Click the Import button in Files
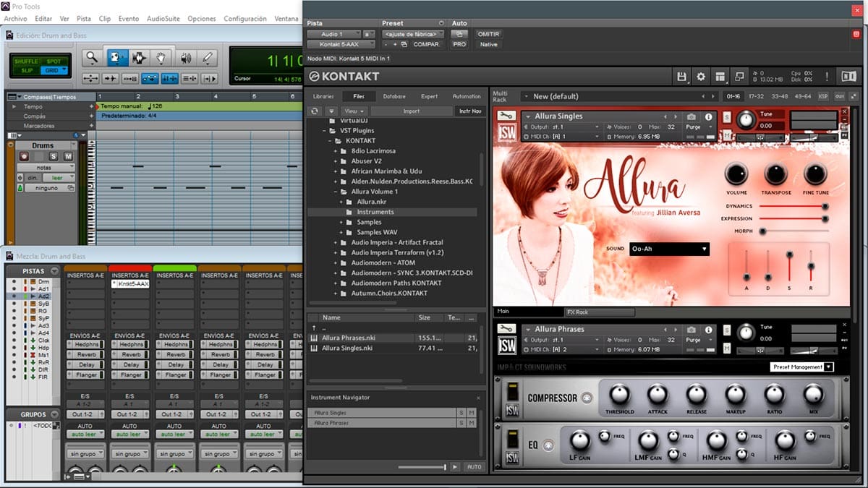The width and height of the screenshot is (868, 488). (412, 111)
